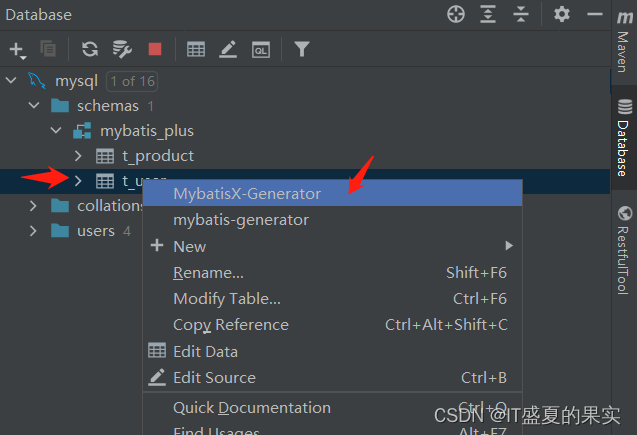Open the RestfulTool side tab
Screen dimensions: 637x435
coord(624,250)
